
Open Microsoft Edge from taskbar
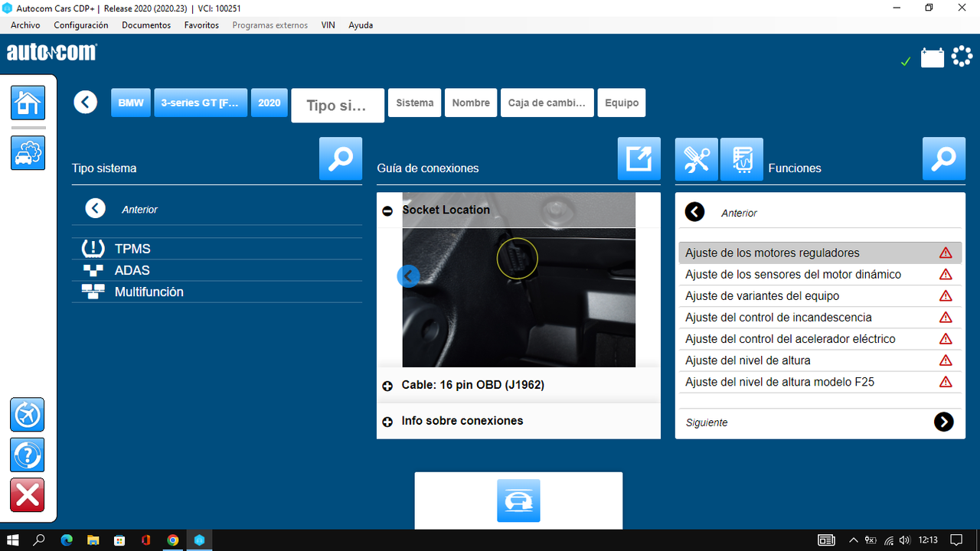[67, 540]
